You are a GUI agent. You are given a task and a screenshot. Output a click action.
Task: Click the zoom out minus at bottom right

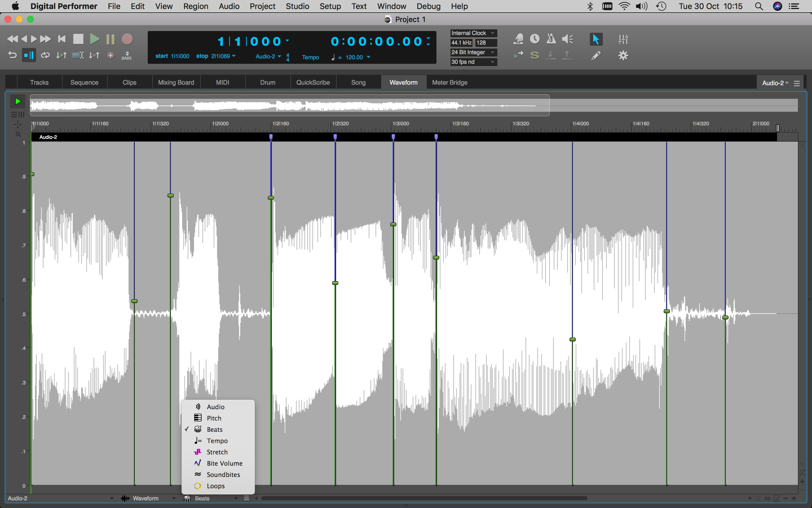pyautogui.click(x=785, y=498)
